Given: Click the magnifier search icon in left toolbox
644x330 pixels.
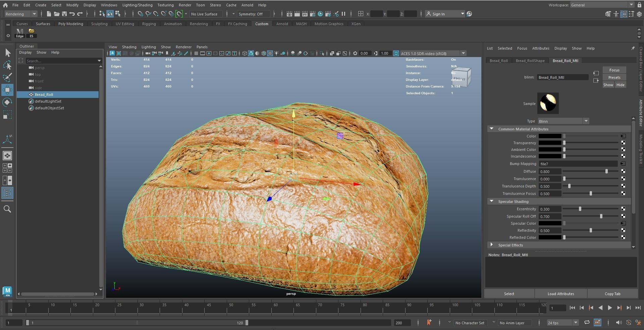Looking at the screenshot, I should (7, 209).
